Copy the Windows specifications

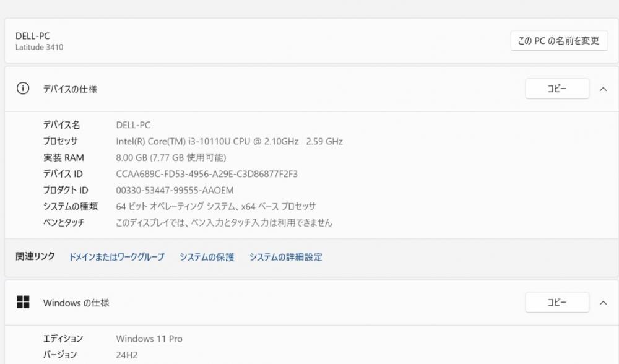[557, 303]
